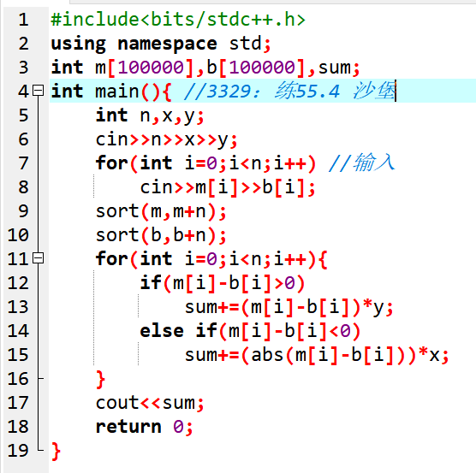Screen dimensions: 476x473
Task: Click line number 9 in gutter
Action: [x=23, y=211]
